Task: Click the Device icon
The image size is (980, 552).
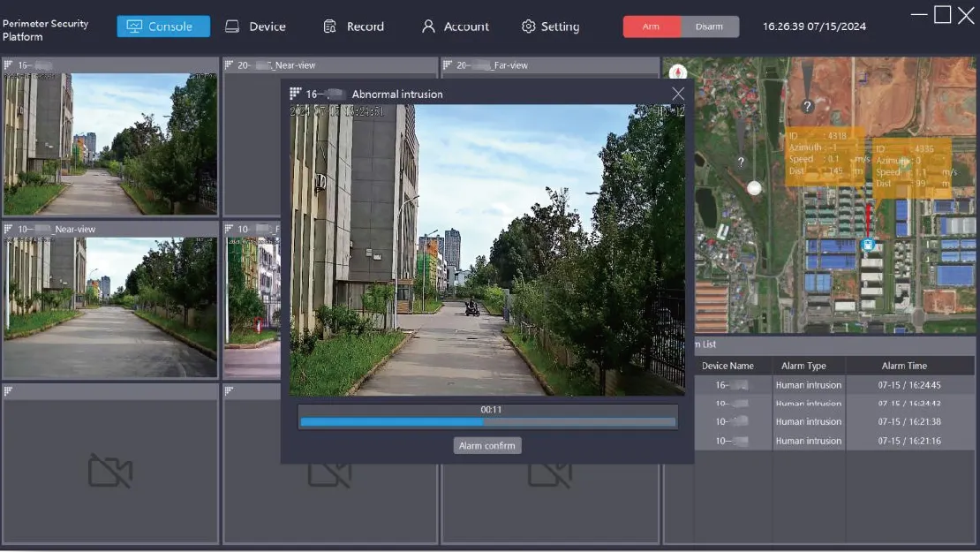Action: click(x=232, y=26)
